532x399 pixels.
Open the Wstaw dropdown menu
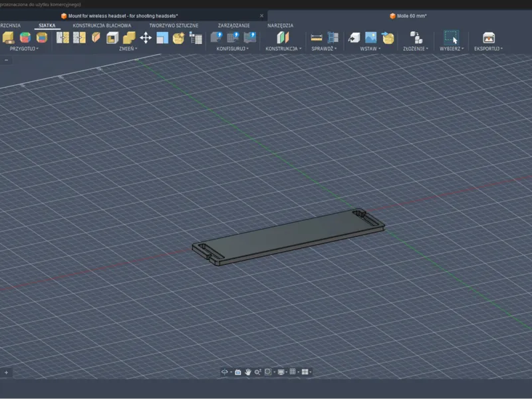(370, 49)
